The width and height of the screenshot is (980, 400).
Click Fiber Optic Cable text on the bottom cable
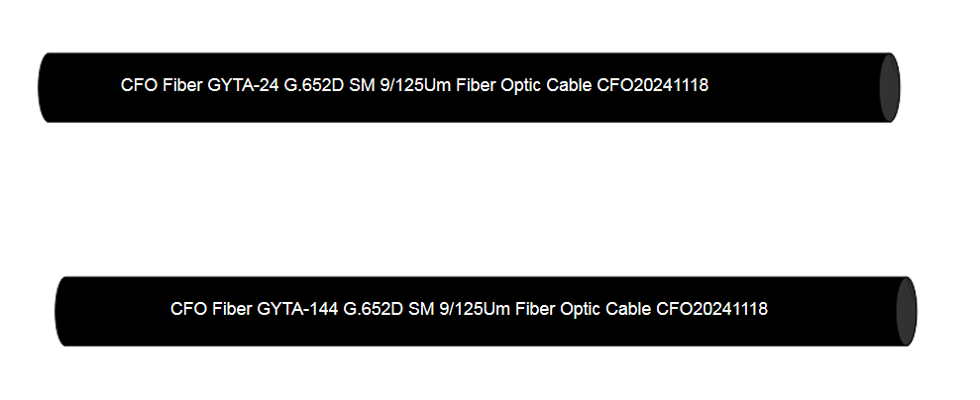click(x=584, y=309)
